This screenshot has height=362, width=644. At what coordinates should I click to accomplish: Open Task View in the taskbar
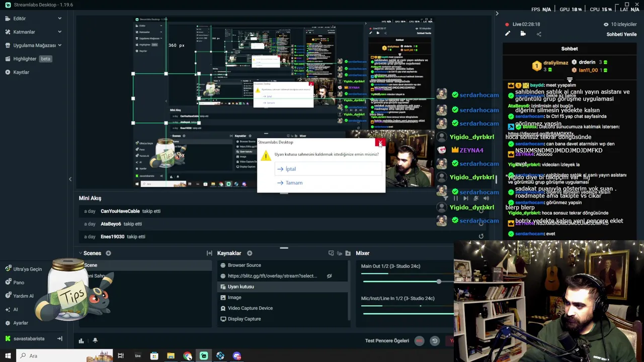tap(121, 356)
